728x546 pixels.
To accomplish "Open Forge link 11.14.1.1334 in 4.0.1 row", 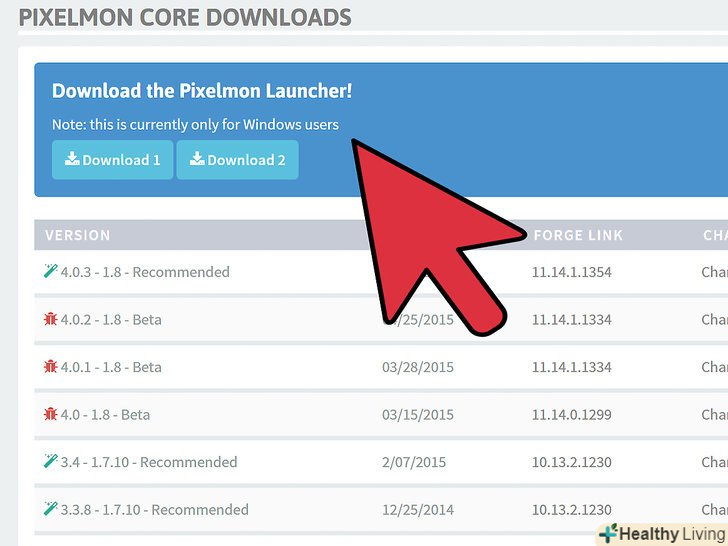I will click(x=572, y=367).
